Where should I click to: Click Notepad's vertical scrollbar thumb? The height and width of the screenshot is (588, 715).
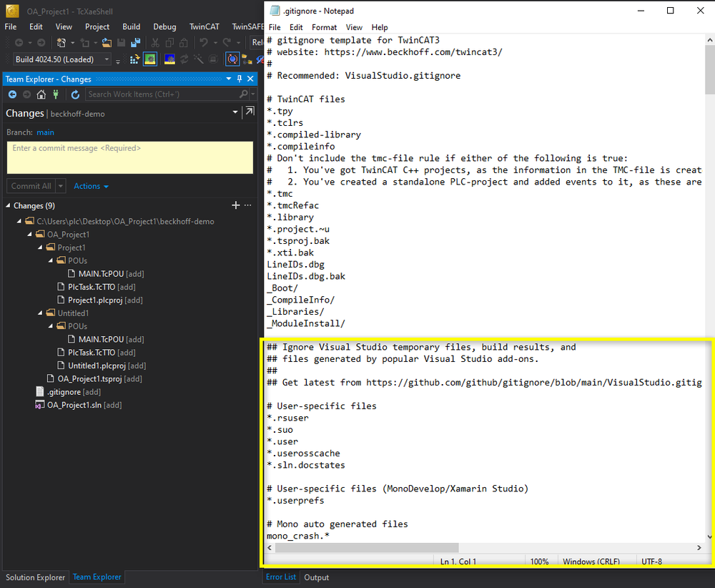tap(709, 70)
